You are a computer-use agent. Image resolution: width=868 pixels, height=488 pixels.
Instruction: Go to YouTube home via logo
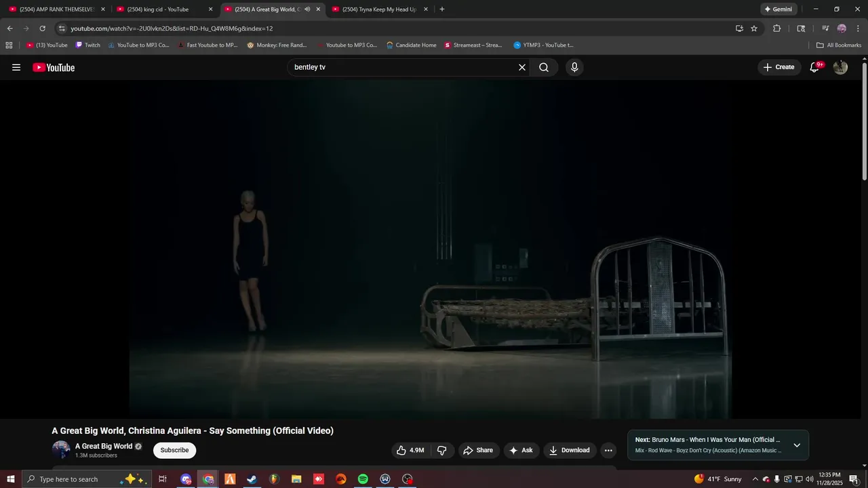click(54, 67)
